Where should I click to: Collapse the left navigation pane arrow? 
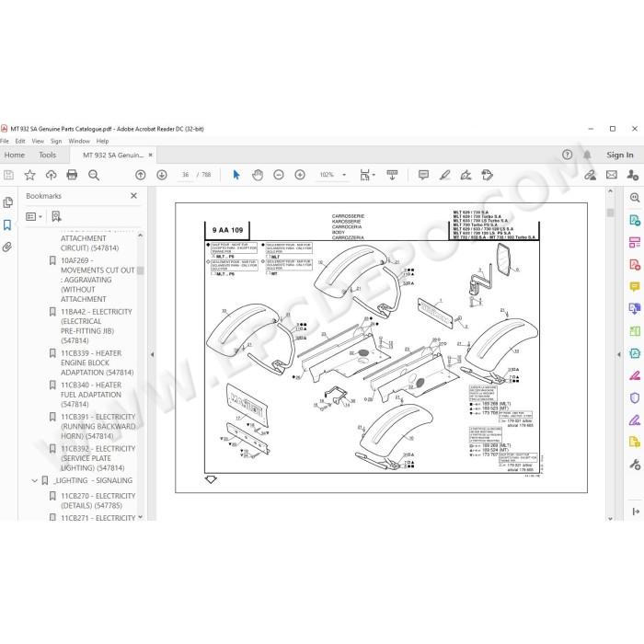[152, 354]
